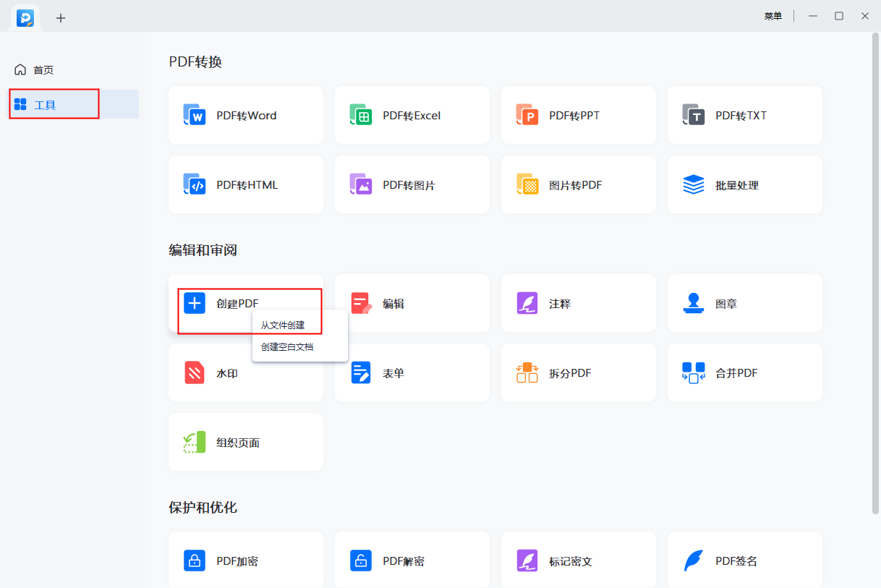Image resolution: width=881 pixels, height=588 pixels.
Task: Open the 菜单 dropdown in title bar
Action: click(773, 16)
